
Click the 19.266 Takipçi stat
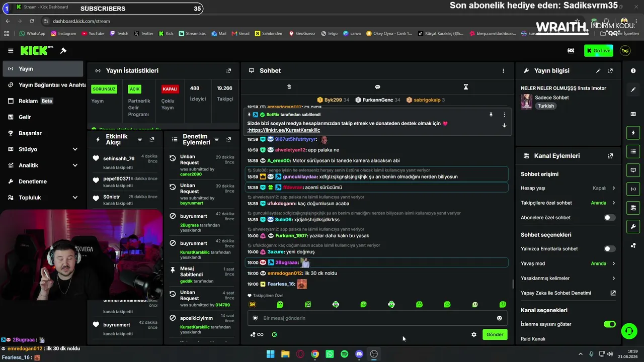pyautogui.click(x=224, y=94)
